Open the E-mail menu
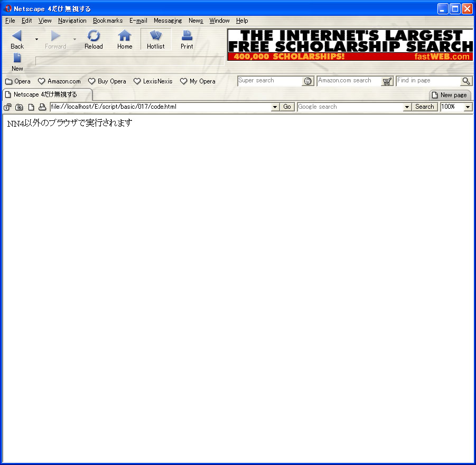The width and height of the screenshot is (476, 465). pyautogui.click(x=138, y=21)
